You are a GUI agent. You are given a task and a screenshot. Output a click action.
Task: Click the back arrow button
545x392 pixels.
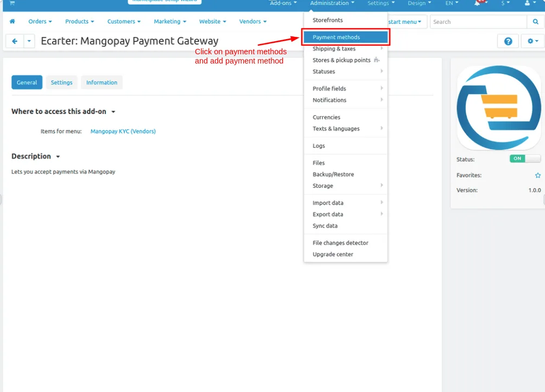15,41
